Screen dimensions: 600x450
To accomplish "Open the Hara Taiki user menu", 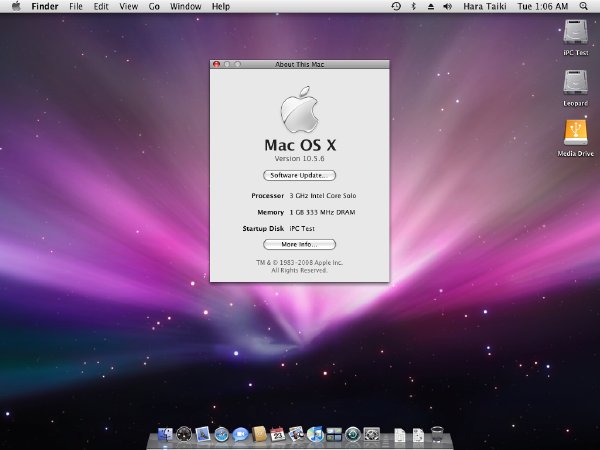I will 485,7.
